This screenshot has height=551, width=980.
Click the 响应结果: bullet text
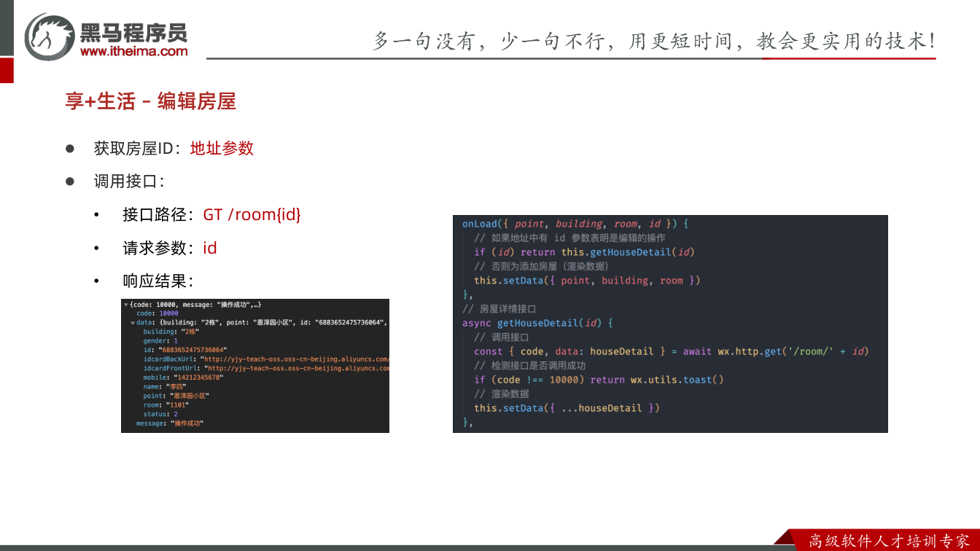[157, 281]
